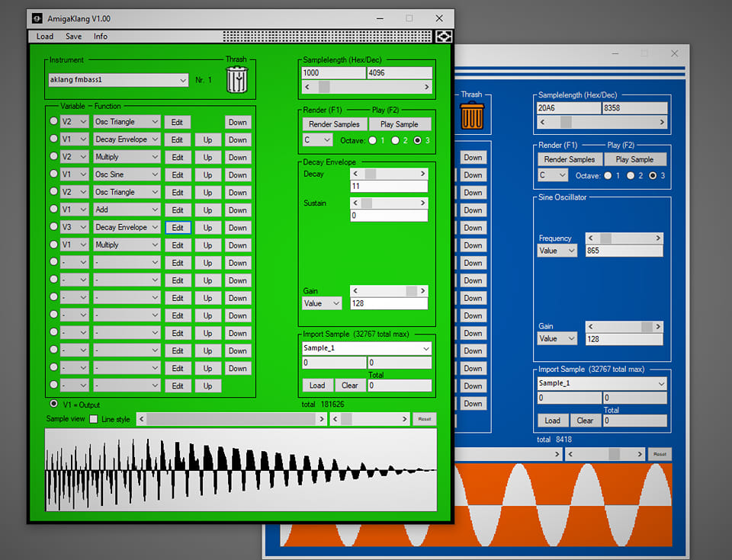Viewport: 732px width, 560px height.
Task: Click the Samplelength hex field showing 1000
Action: (333, 73)
